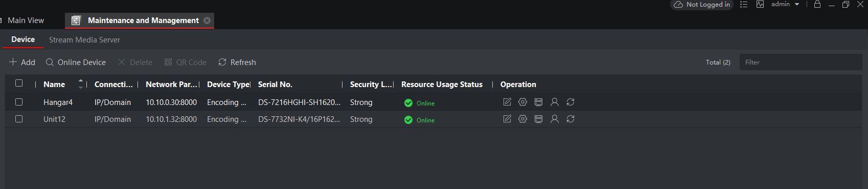Image resolution: width=868 pixels, height=189 pixels.
Task: Go to the Main View tab
Action: tap(26, 20)
